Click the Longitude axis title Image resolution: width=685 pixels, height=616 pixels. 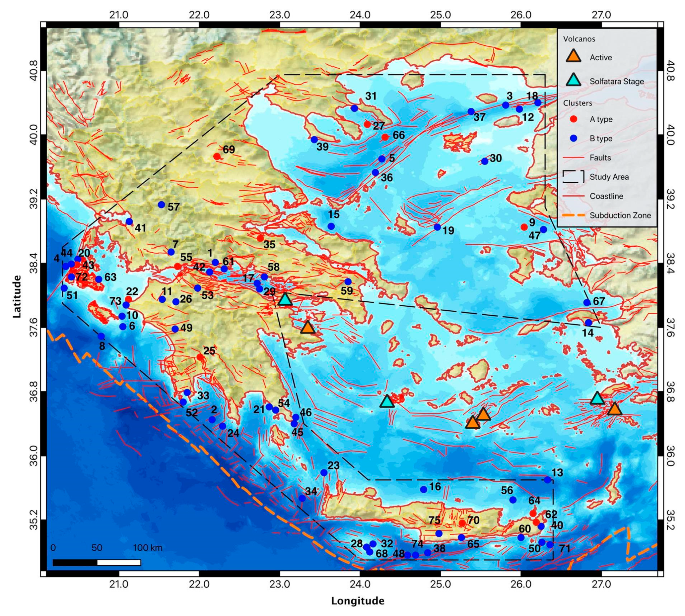(358, 601)
